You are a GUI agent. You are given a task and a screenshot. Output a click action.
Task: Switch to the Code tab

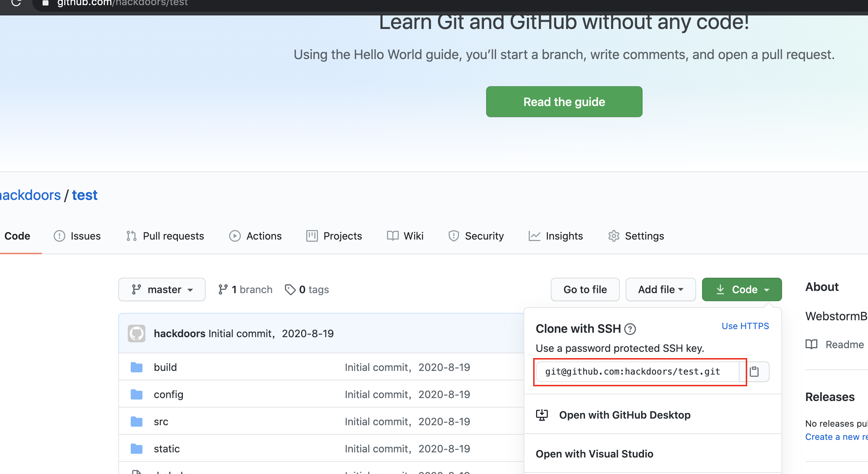coord(17,236)
